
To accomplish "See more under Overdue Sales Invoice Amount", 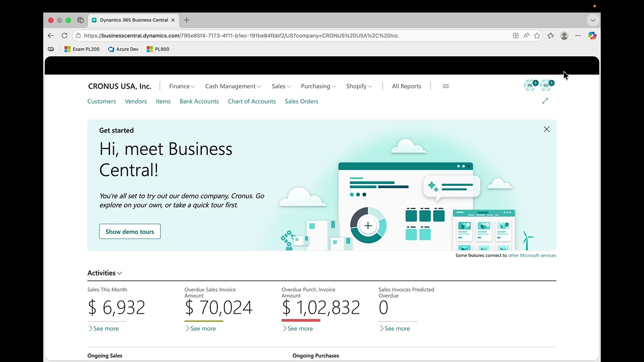I will point(201,328).
